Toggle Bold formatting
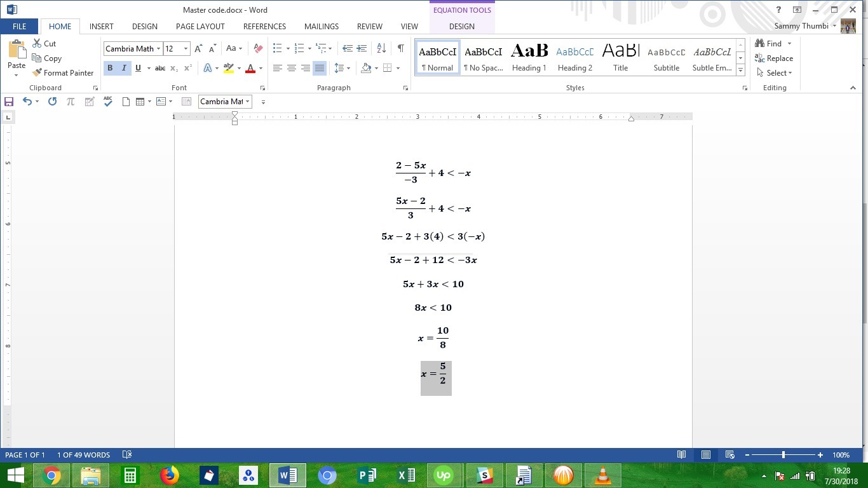Image resolution: width=868 pixels, height=488 pixels. tap(110, 68)
